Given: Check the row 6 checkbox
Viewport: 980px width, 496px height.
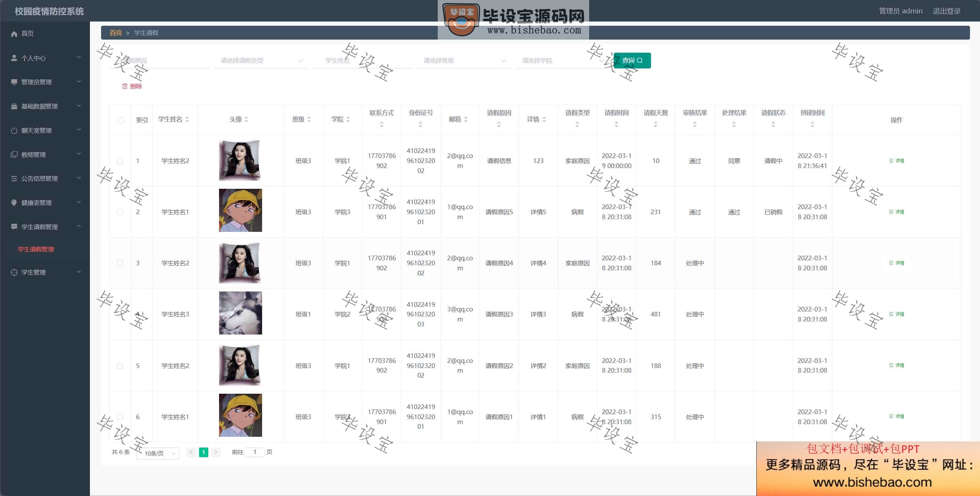Looking at the screenshot, I should (x=120, y=417).
